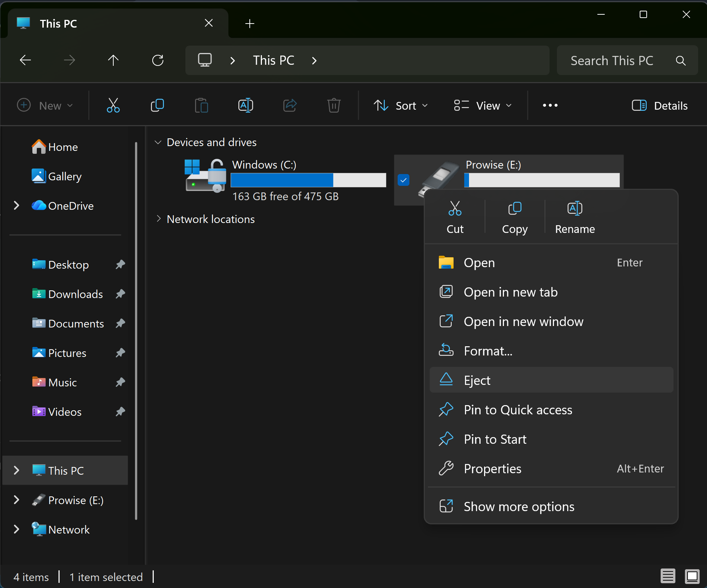Click the Windows (C:) storage usage bar
Image resolution: width=707 pixels, height=588 pixels.
308,180
